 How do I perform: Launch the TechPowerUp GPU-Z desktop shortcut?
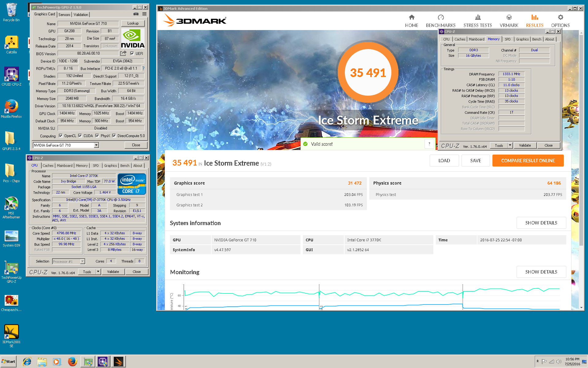click(11, 272)
